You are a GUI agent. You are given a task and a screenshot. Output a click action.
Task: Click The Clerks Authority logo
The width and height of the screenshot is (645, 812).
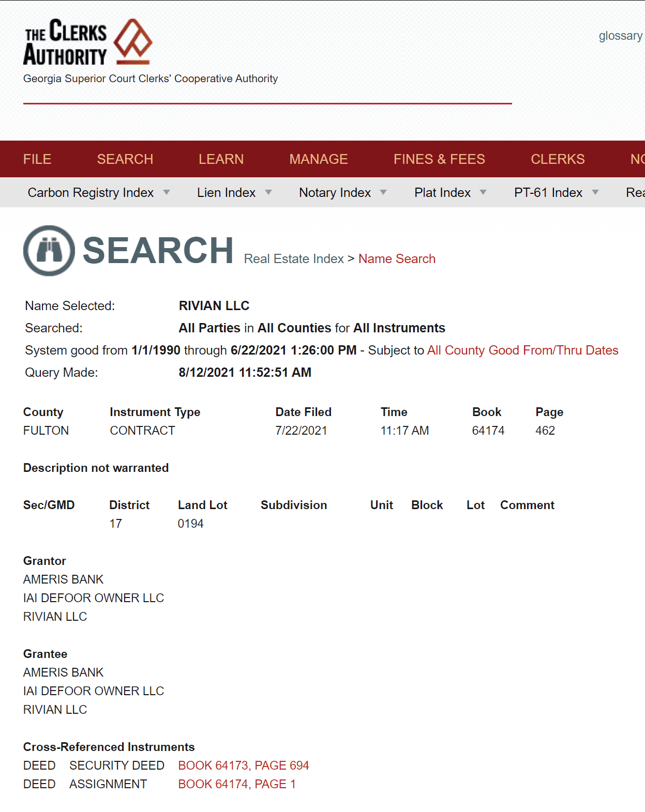[x=88, y=42]
